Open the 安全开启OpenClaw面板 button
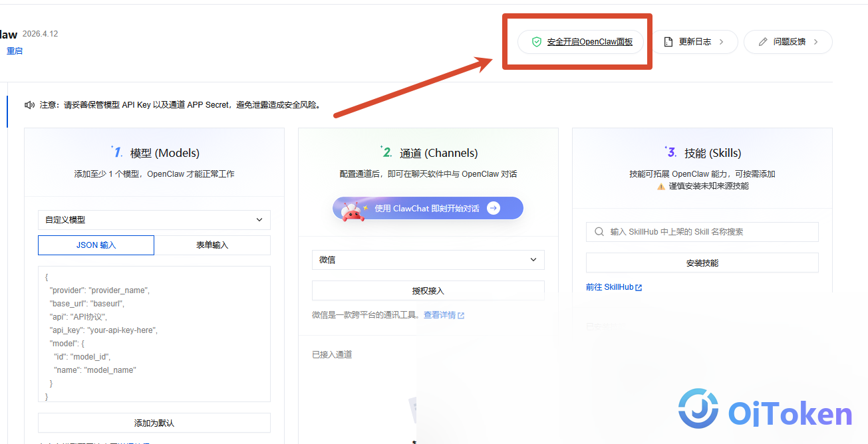This screenshot has width=868, height=444. (581, 42)
